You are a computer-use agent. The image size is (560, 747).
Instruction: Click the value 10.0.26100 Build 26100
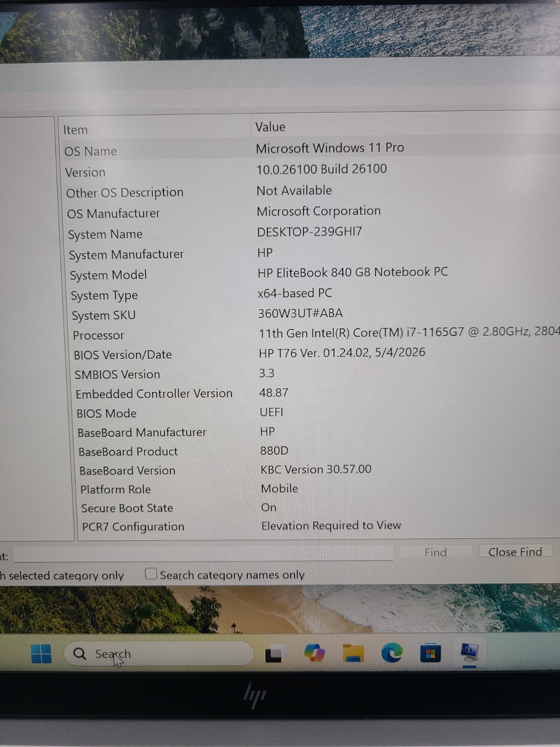[322, 169]
